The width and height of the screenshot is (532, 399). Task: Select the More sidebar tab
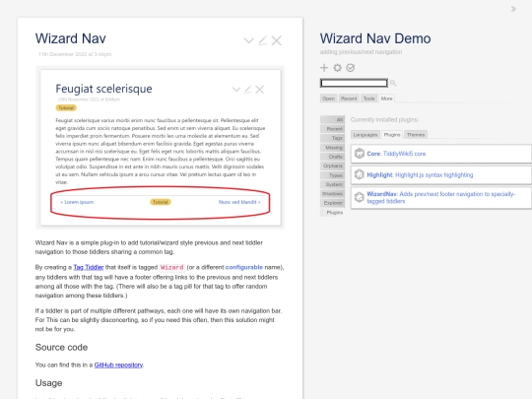(386, 99)
